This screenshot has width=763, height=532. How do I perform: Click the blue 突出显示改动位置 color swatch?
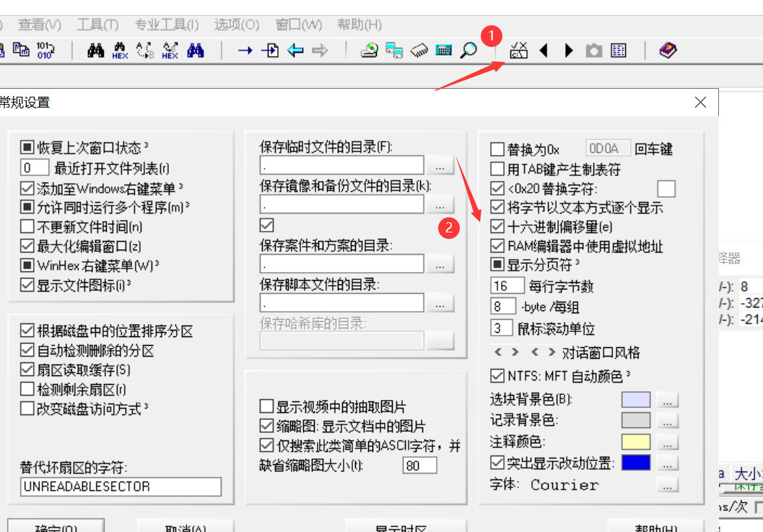pos(635,462)
